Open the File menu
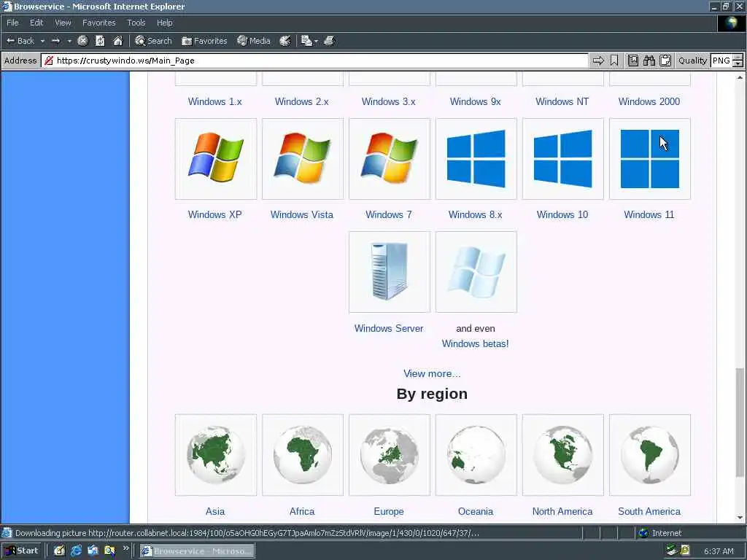Viewport: 747px width, 560px height. (x=12, y=23)
